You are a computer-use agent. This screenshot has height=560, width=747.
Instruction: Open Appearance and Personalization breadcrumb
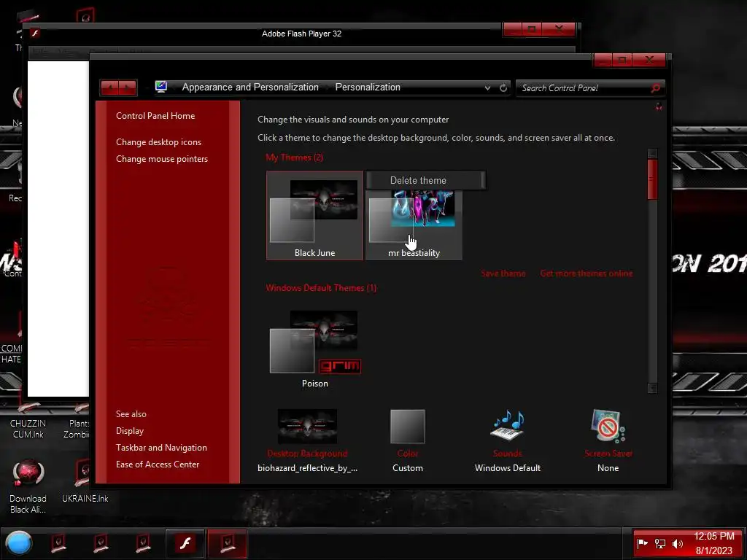[250, 87]
